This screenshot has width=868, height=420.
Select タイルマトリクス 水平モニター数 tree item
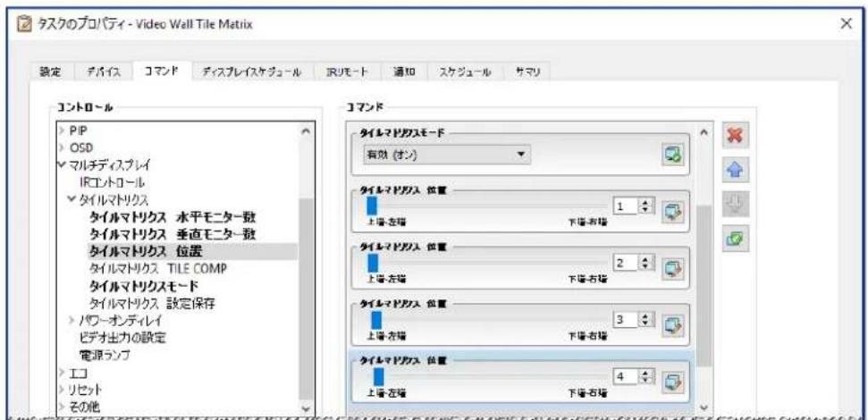click(173, 216)
